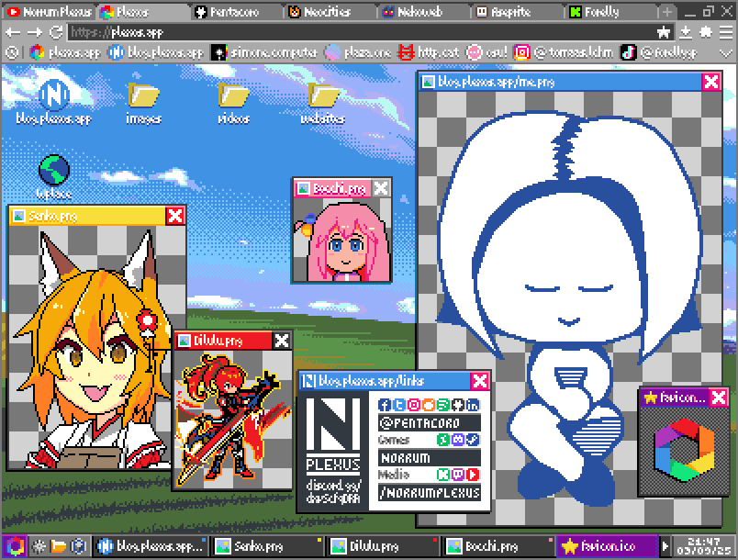Switch to the Norrum Plexus YouTube tab

49,12
